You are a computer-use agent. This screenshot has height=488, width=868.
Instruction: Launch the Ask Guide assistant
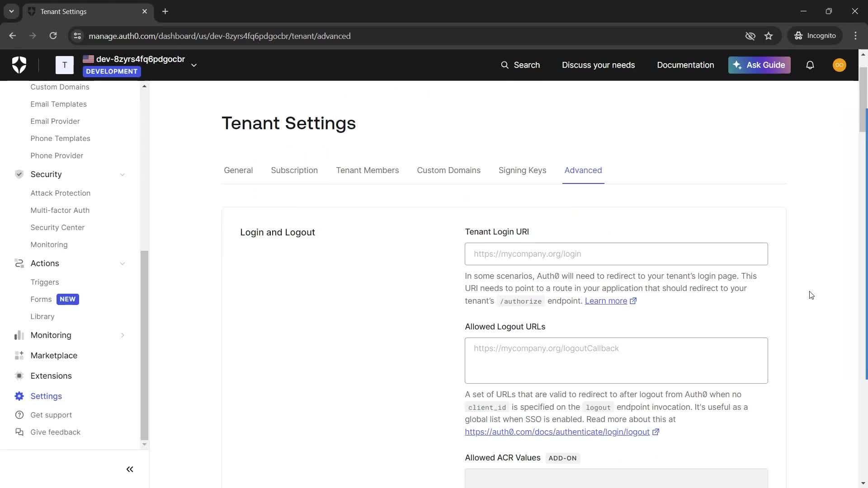pos(759,65)
